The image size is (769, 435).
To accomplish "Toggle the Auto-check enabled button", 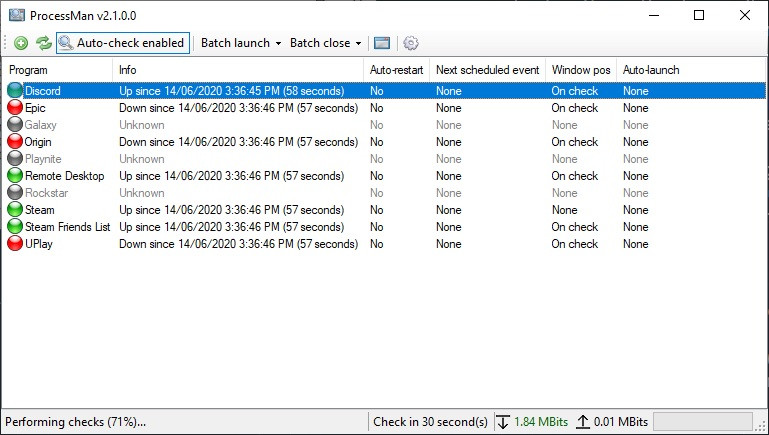I will click(x=123, y=43).
